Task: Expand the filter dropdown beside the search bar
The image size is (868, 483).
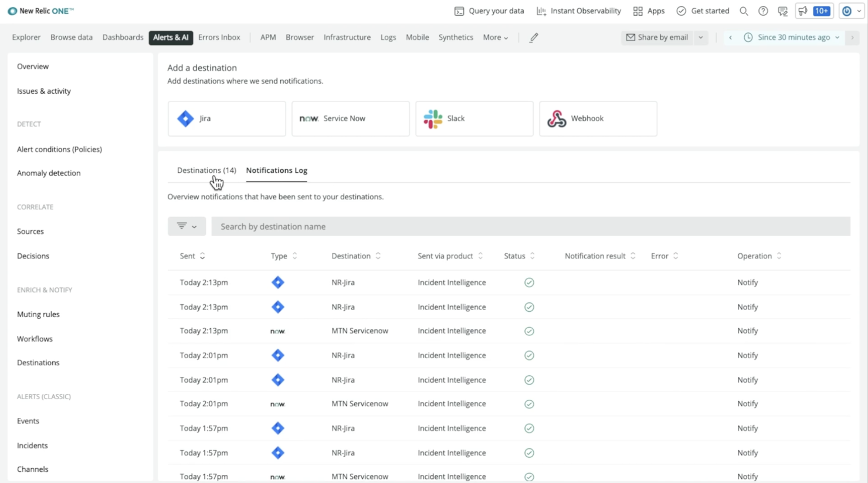Action: pyautogui.click(x=187, y=226)
